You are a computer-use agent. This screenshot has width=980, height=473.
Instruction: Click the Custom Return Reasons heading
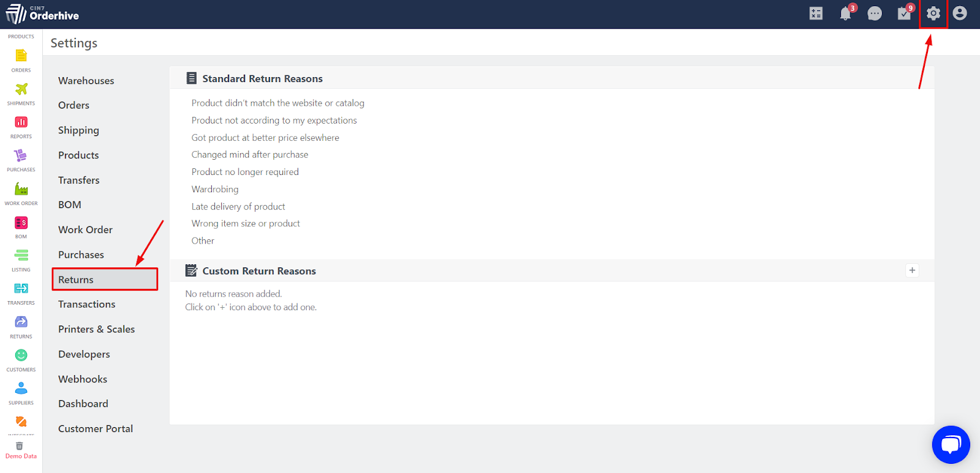pos(259,271)
